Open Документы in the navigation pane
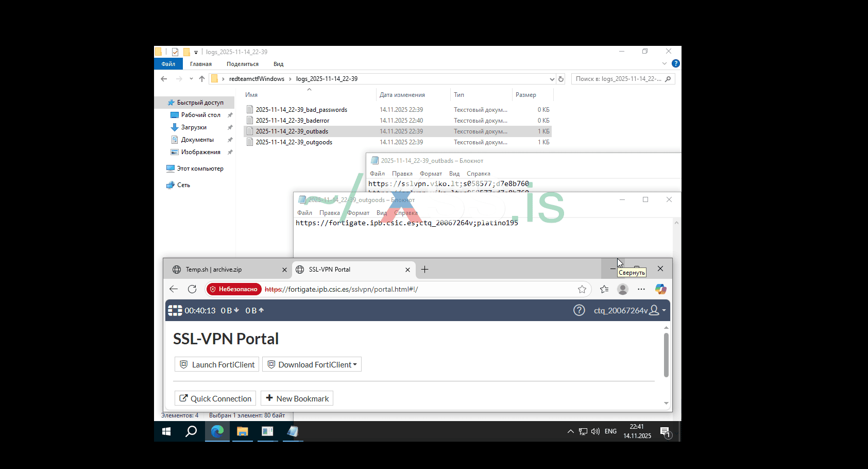The image size is (868, 469). (x=197, y=140)
